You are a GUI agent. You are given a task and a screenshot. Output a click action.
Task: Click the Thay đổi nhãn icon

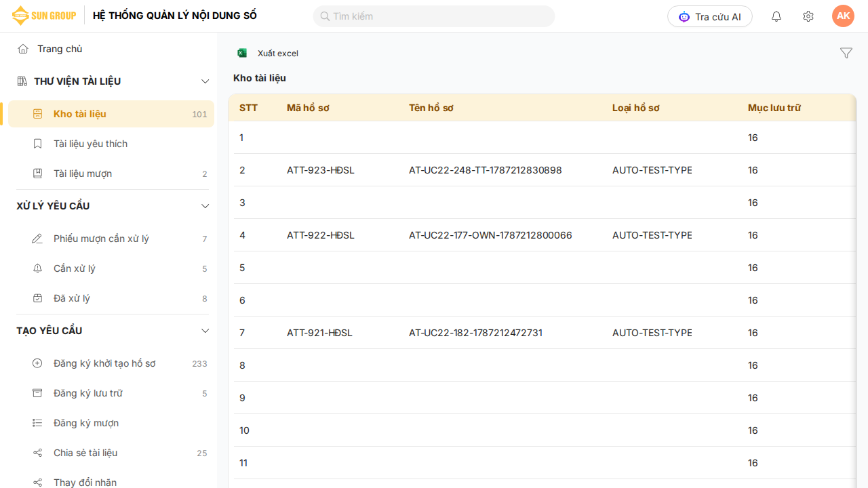coord(37,483)
